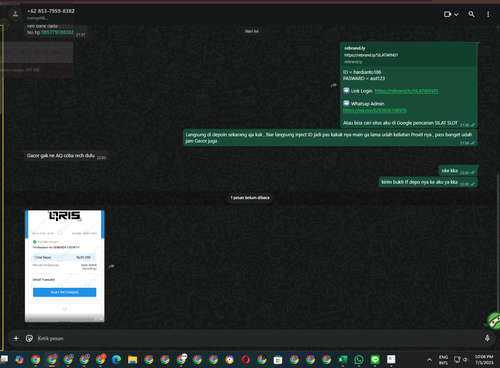Open Microsoft Store from the taskbar
This screenshot has width=500, height=368.
click(x=278, y=359)
